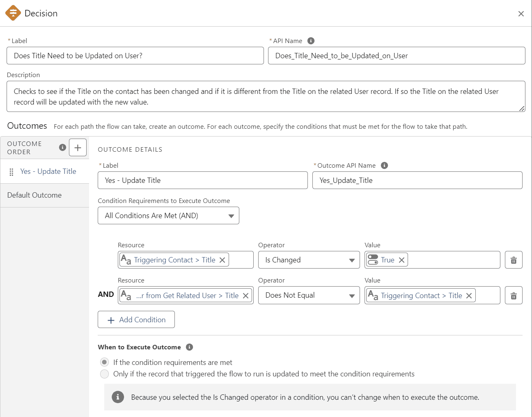Remove Triggering Contact > Title value pill
532x417 pixels.
(469, 296)
